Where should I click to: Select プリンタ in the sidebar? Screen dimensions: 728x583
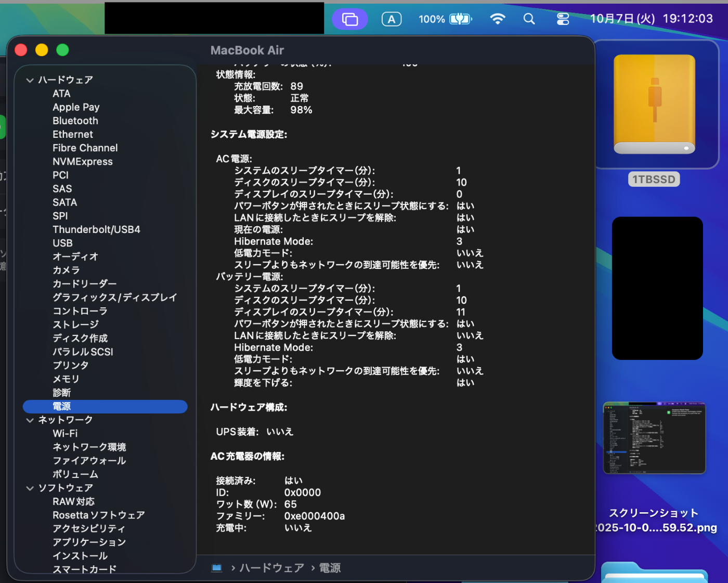pos(71,365)
